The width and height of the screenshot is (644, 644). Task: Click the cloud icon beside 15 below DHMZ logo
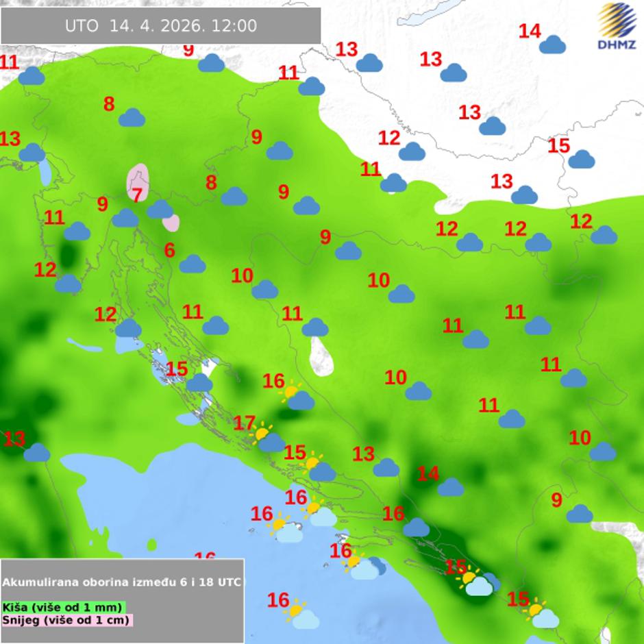click(x=581, y=160)
